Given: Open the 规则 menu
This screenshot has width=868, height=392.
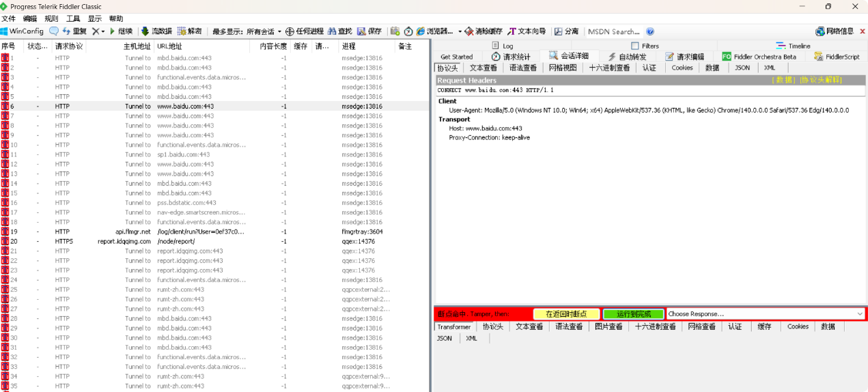Looking at the screenshot, I should 51,18.
